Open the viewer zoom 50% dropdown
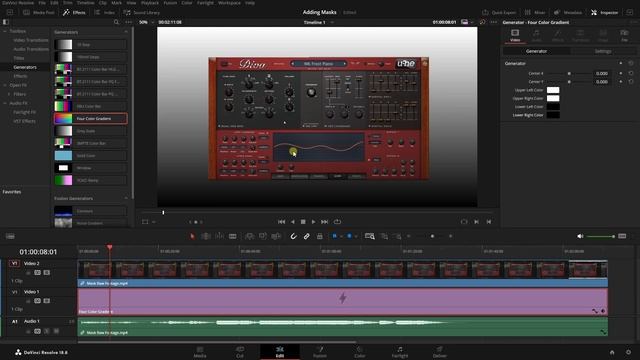The image size is (640, 360). [146, 22]
